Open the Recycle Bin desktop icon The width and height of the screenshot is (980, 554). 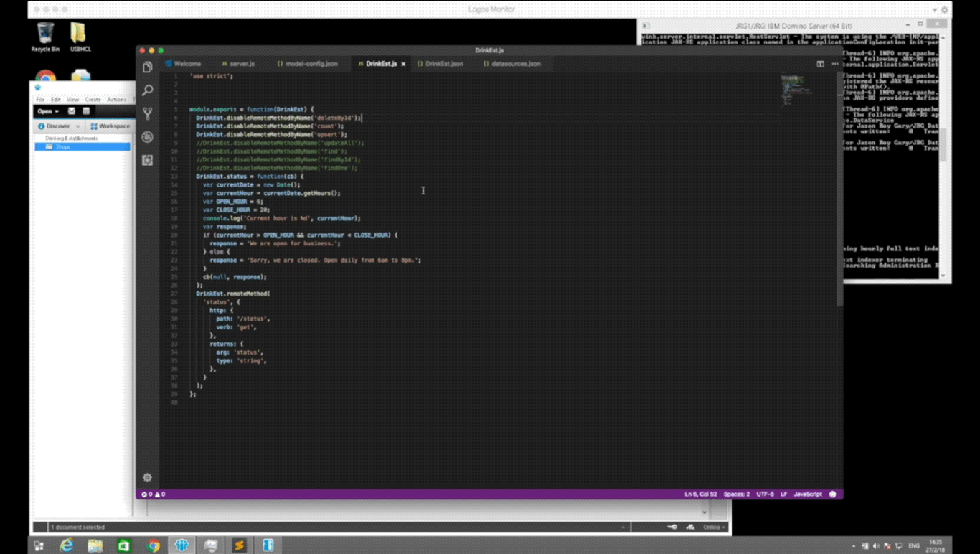pos(45,37)
